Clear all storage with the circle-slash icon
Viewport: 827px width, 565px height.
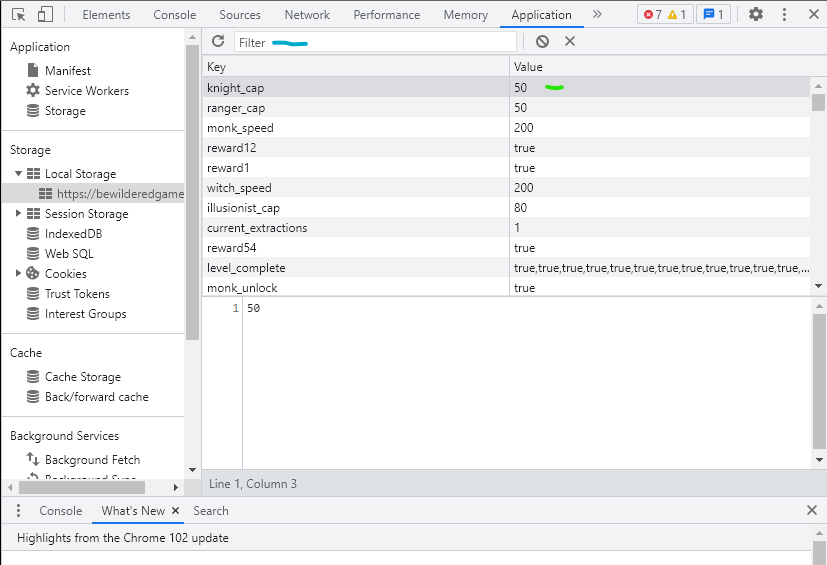542,41
